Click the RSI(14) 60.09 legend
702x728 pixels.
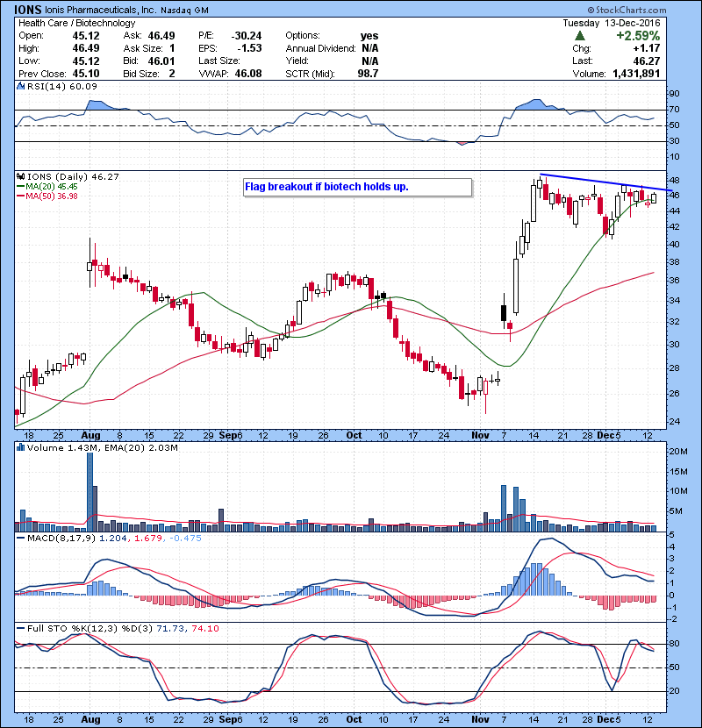click(61, 86)
